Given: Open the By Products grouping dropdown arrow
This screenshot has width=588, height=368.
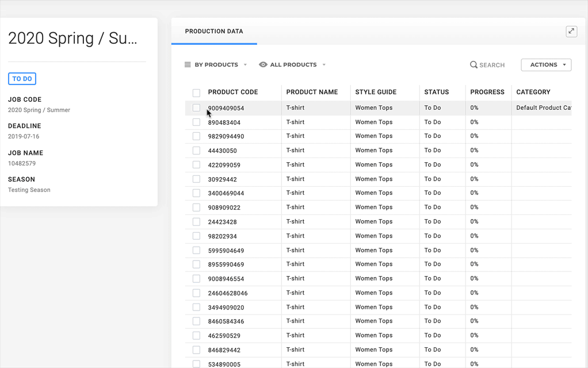Looking at the screenshot, I should 245,65.
